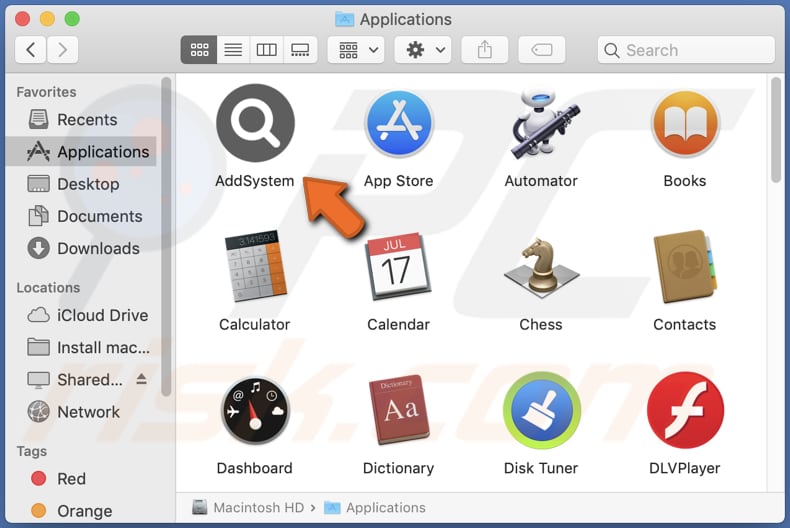The height and width of the screenshot is (528, 790).
Task: Click the Disk Tuner name label
Action: point(541,468)
